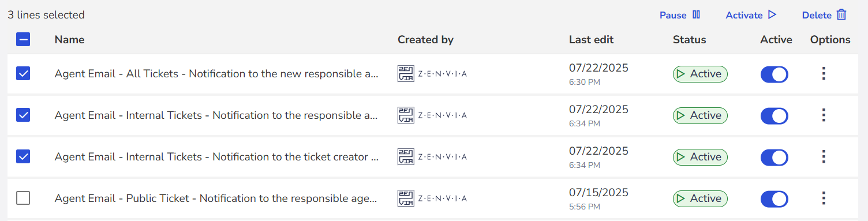868x221 pixels.
Task: Uncheck the All Tickets notification checkbox
Action: tap(23, 74)
